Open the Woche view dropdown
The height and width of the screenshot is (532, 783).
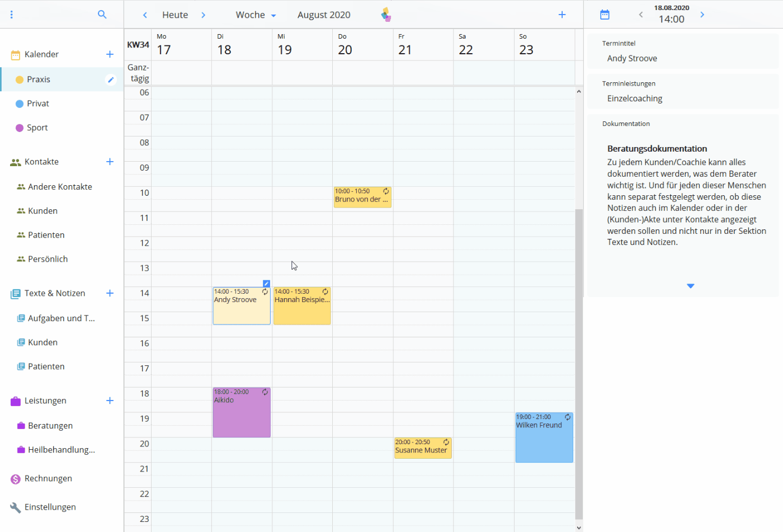pyautogui.click(x=255, y=15)
